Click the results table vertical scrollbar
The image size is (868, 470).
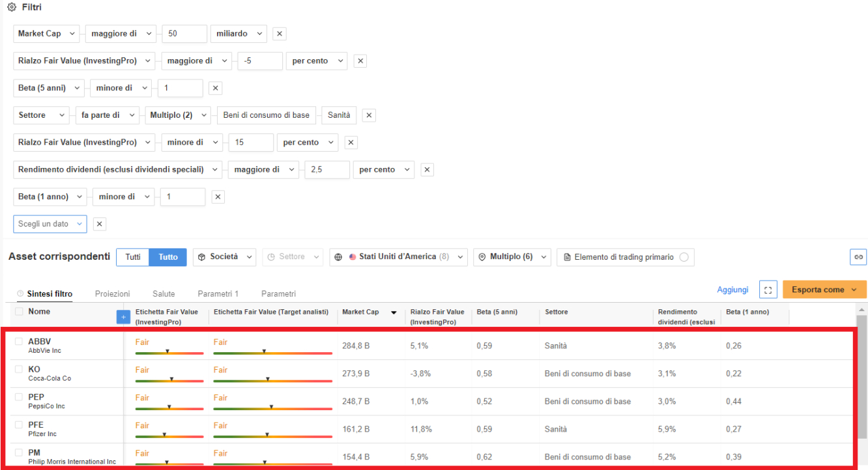click(862, 378)
